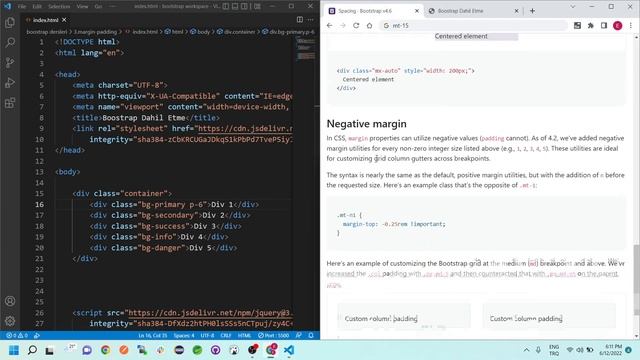Image resolution: width=640 pixels, height=360 pixels.
Task: Reload the browser page
Action: click(x=356, y=25)
